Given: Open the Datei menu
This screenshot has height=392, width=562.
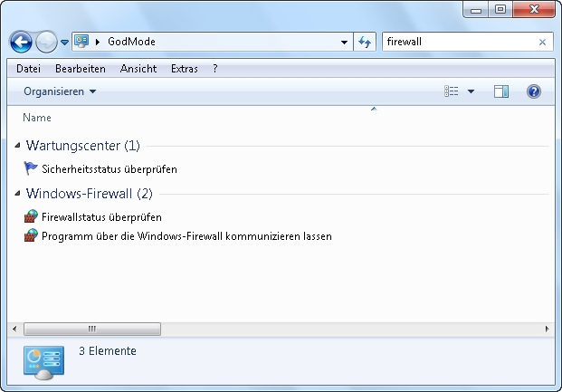Looking at the screenshot, I should pyautogui.click(x=28, y=69).
